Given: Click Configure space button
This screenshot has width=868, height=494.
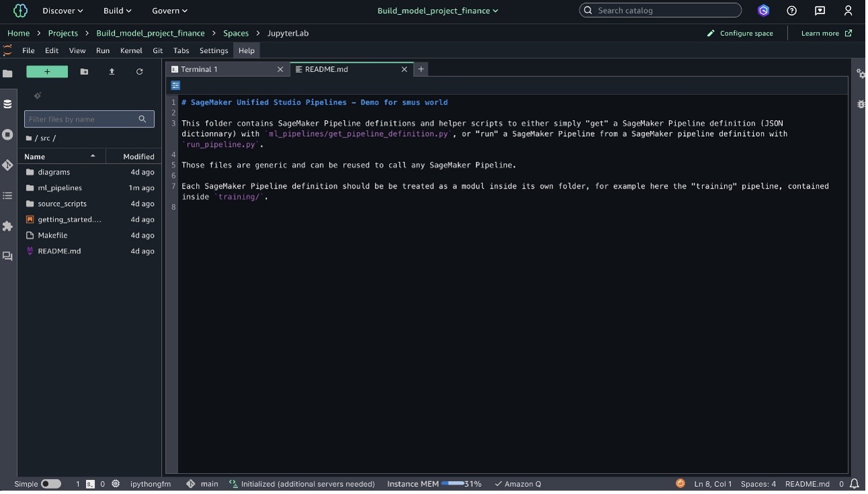Looking at the screenshot, I should [x=740, y=33].
